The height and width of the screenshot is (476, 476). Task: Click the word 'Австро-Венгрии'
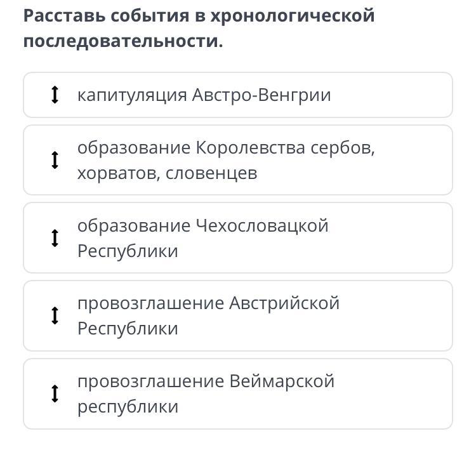(261, 95)
